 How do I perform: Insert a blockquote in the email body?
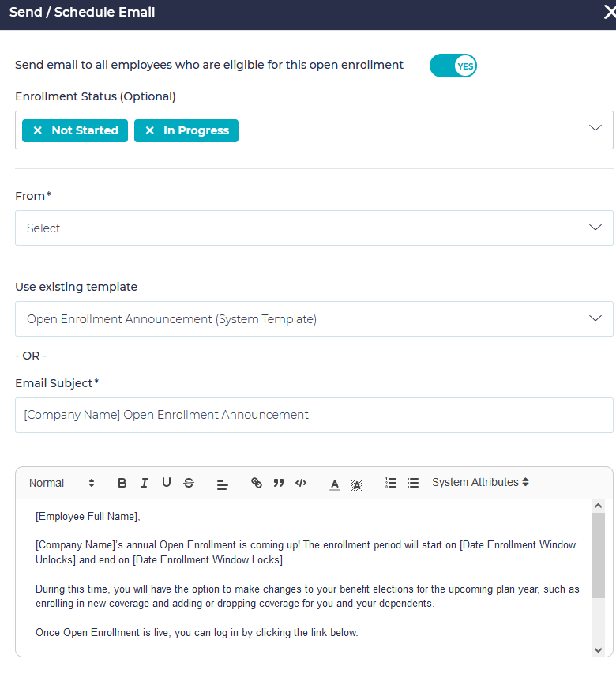click(278, 482)
